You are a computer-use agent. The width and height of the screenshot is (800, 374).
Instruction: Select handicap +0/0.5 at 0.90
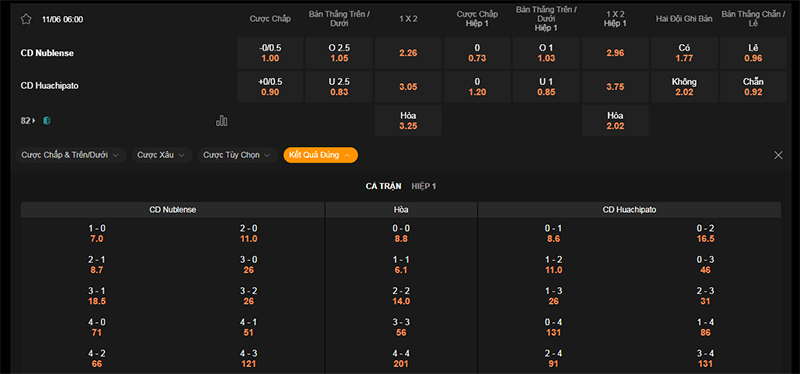tap(270, 87)
